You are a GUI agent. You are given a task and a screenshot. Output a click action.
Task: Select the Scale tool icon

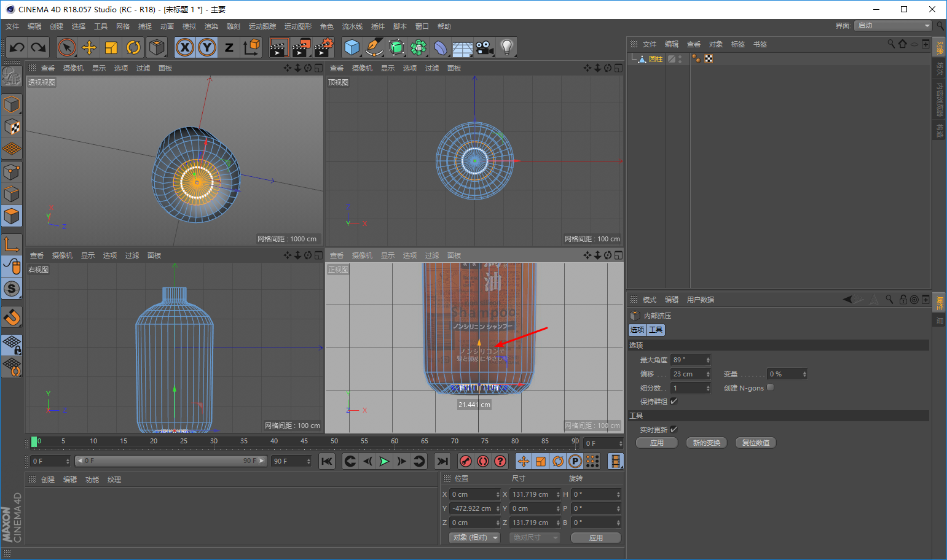click(x=111, y=47)
